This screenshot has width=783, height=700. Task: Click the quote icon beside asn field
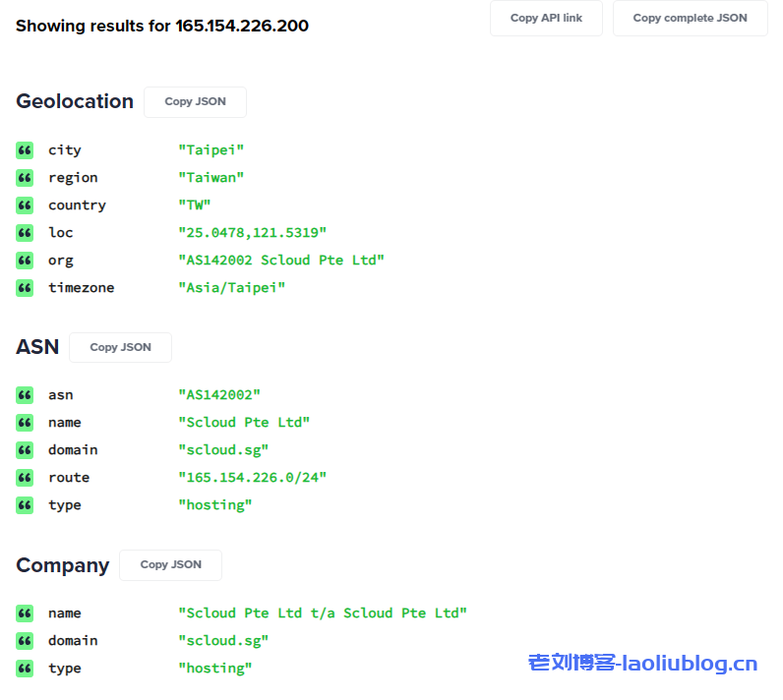pyautogui.click(x=25, y=395)
